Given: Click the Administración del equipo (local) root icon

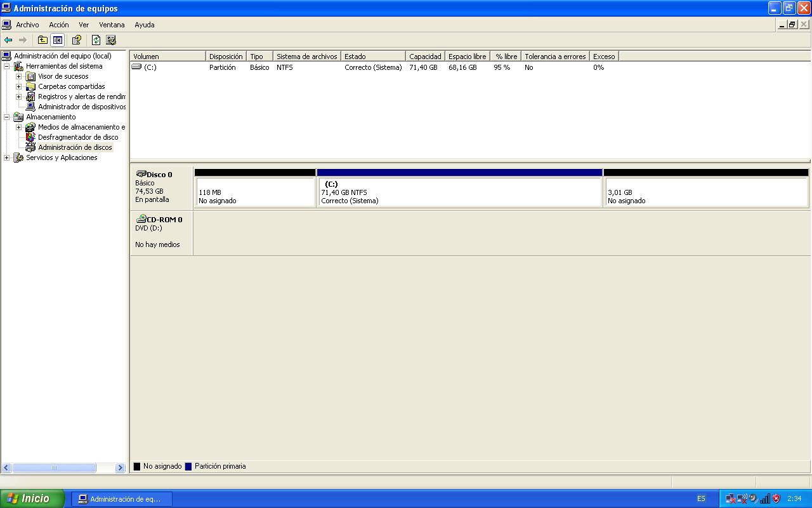Looking at the screenshot, I should (7, 56).
